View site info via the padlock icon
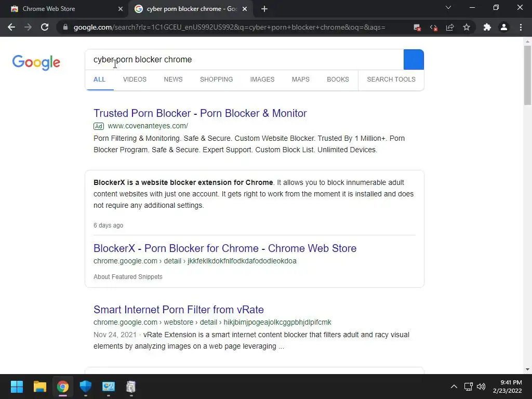Viewport: 532px width, 399px height. click(65, 27)
